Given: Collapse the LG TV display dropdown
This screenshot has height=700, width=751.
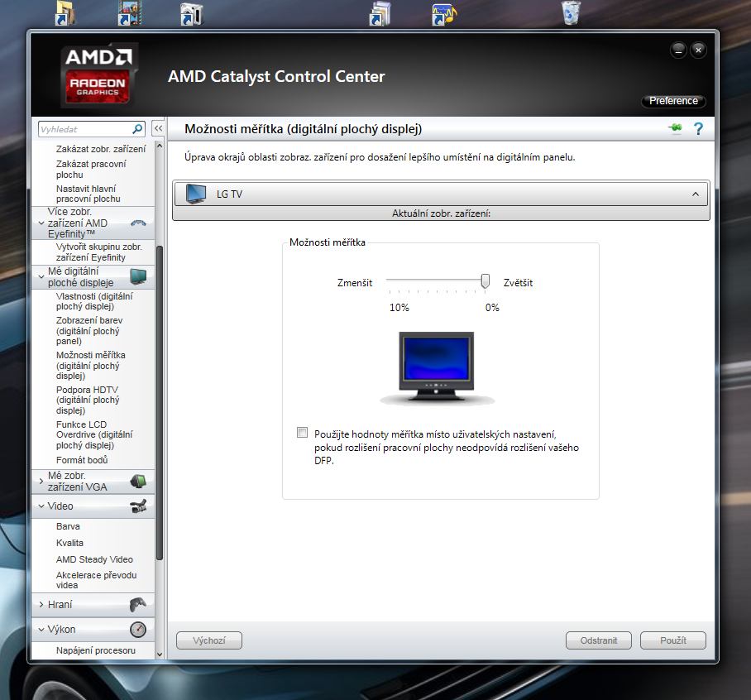Looking at the screenshot, I should (x=696, y=194).
